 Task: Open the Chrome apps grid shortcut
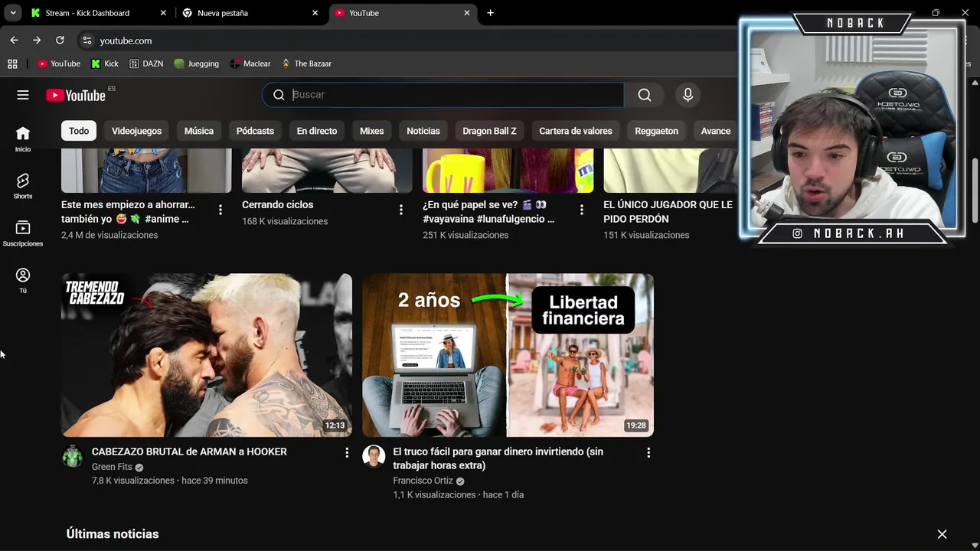[x=12, y=64]
